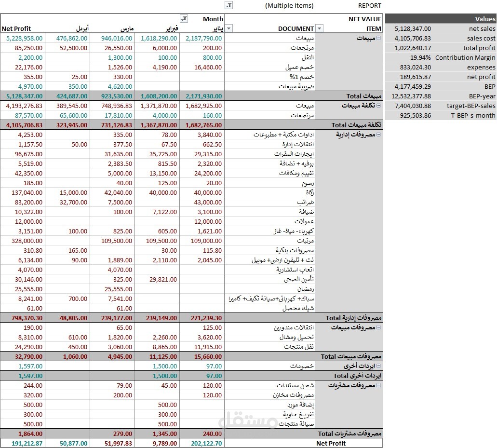Select the رمضان document row label
The height and width of the screenshot is (448, 497).
305,289
